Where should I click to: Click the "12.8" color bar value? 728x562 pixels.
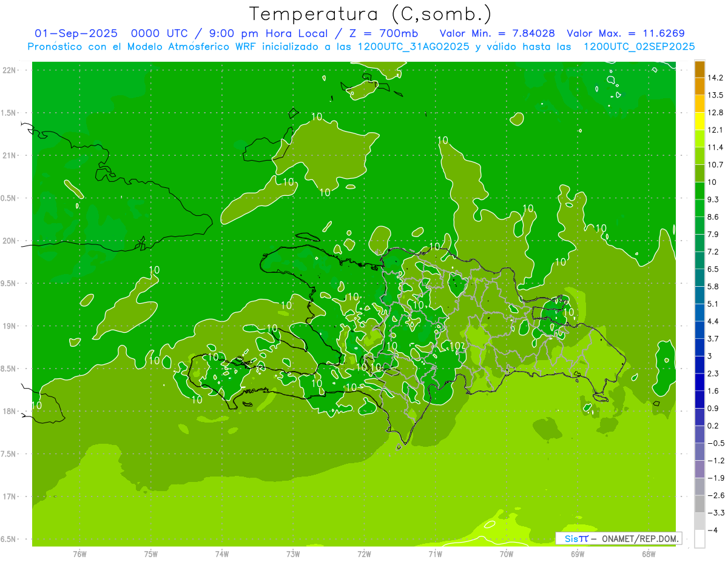pos(716,113)
